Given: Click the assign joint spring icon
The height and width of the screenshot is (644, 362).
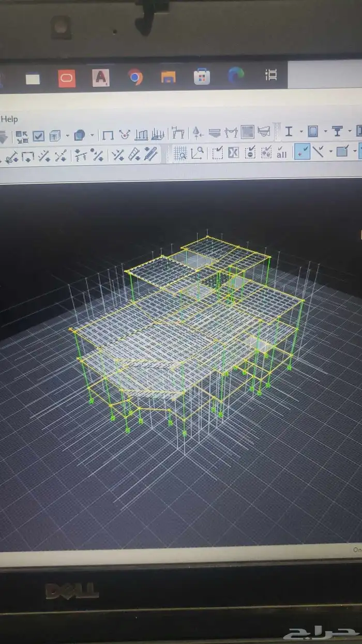Looking at the screenshot, I should point(80,155).
